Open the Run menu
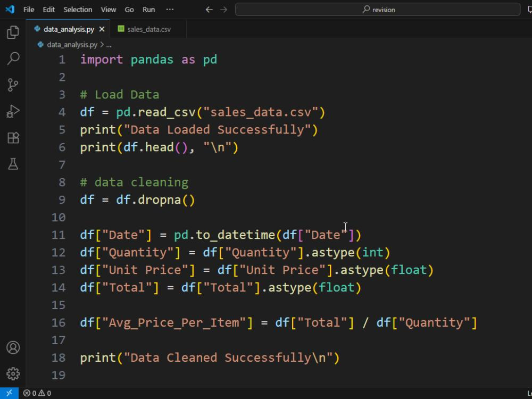Image resolution: width=532 pixels, height=399 pixels. [x=148, y=10]
